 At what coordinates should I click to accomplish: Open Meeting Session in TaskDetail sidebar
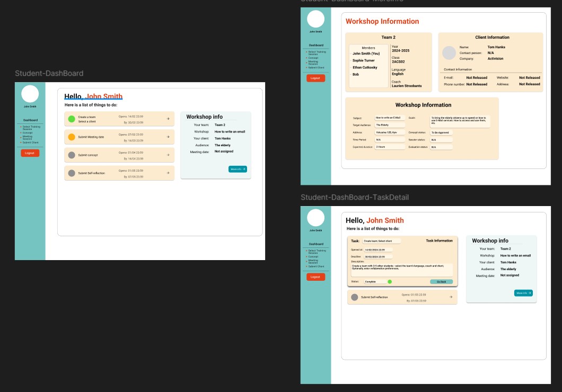tap(313, 261)
